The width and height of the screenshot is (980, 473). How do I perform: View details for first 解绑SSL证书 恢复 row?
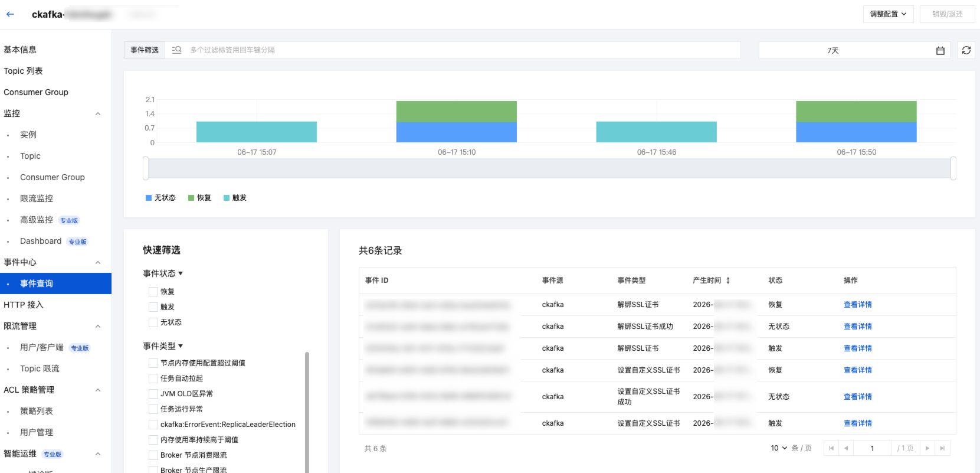point(858,305)
